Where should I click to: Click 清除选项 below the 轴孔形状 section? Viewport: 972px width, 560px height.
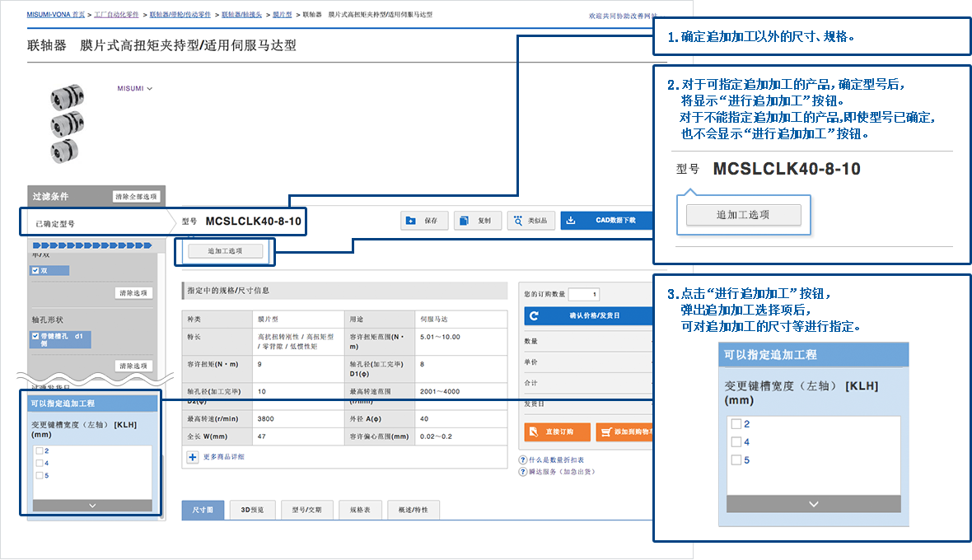coord(133,366)
